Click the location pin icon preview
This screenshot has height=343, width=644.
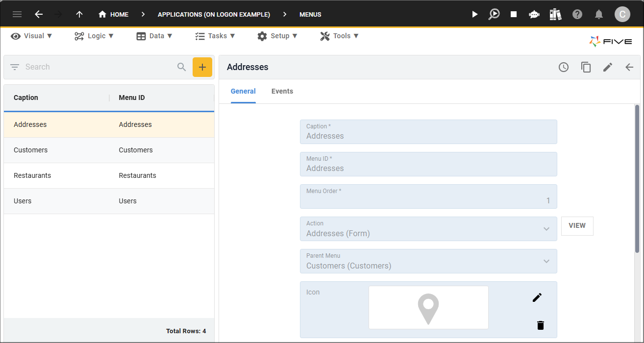tap(428, 309)
